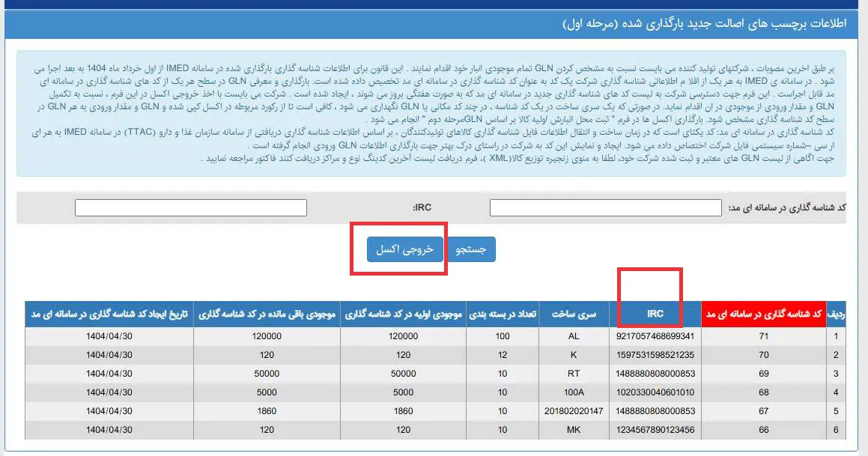Click the 100A batch series cell
868x456 pixels.
pyautogui.click(x=574, y=392)
